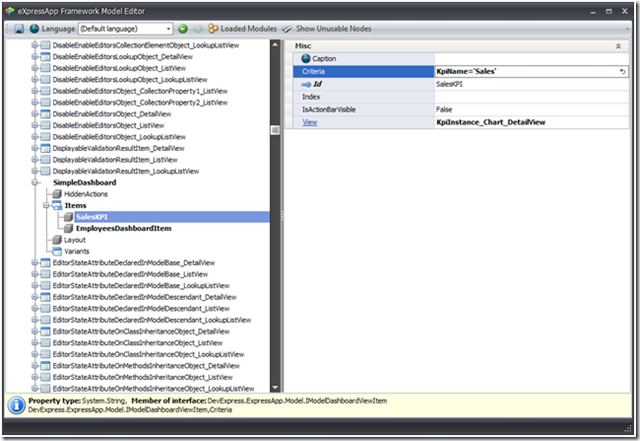Viewport: 640px width, 441px height.
Task: Select DisableEnableEditorsObject_CollectionProperty1_ListView
Action: point(140,91)
